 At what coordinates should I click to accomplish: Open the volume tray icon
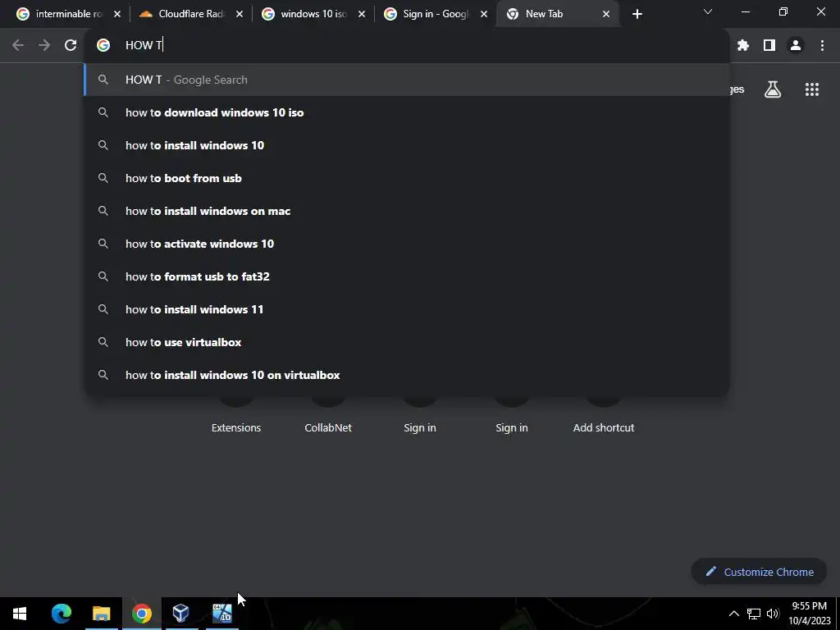click(773, 614)
